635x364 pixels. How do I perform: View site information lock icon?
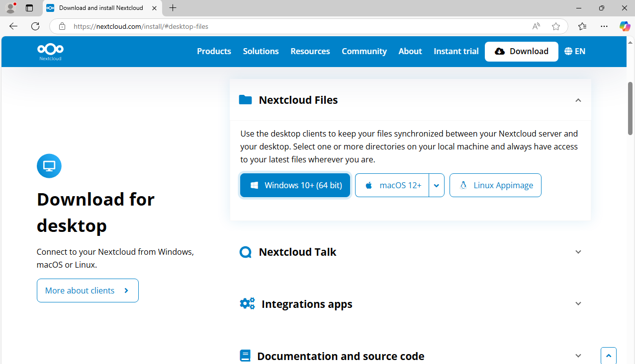(x=62, y=26)
